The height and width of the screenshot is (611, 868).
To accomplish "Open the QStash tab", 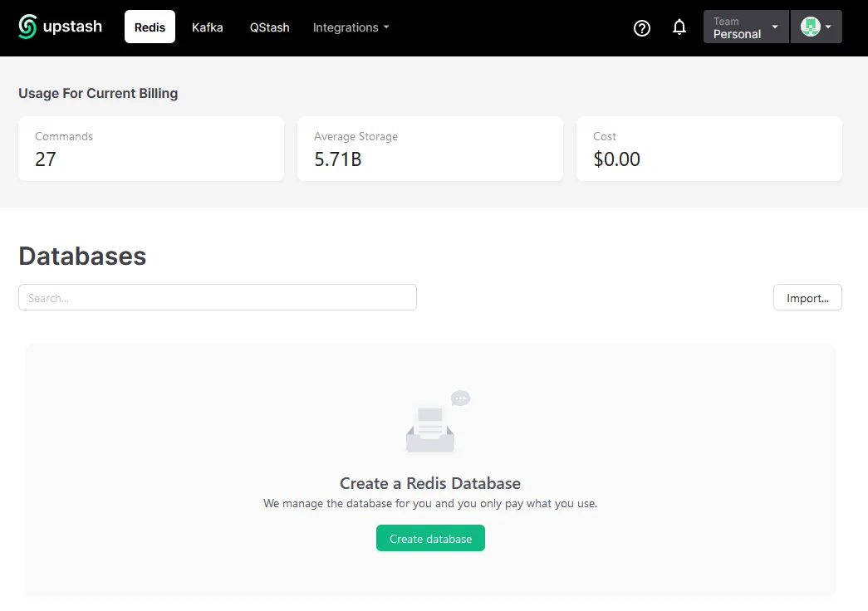I will [269, 27].
